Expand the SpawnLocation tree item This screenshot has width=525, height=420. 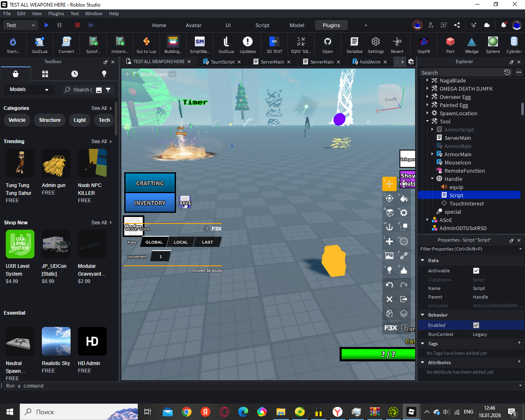(427, 113)
